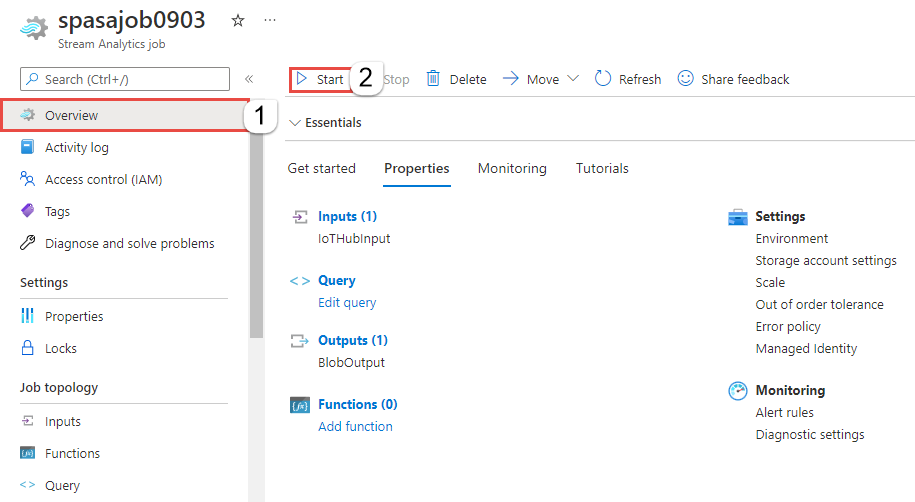Click the Functions (0) fx icon
Viewport: 915px width, 502px height.
point(300,405)
